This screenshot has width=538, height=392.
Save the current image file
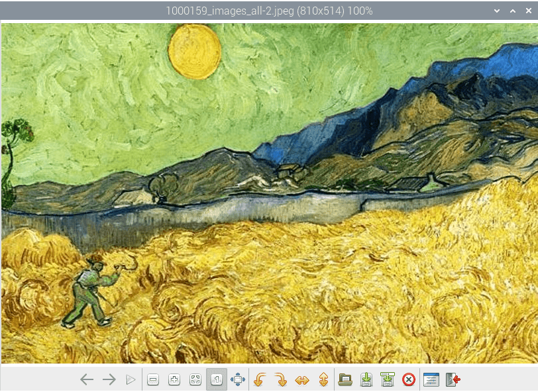click(366, 379)
